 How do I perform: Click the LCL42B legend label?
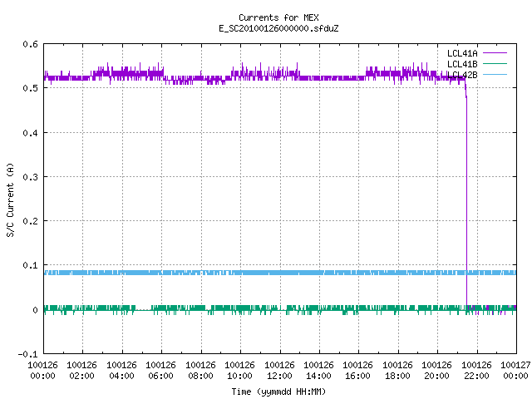[462, 75]
